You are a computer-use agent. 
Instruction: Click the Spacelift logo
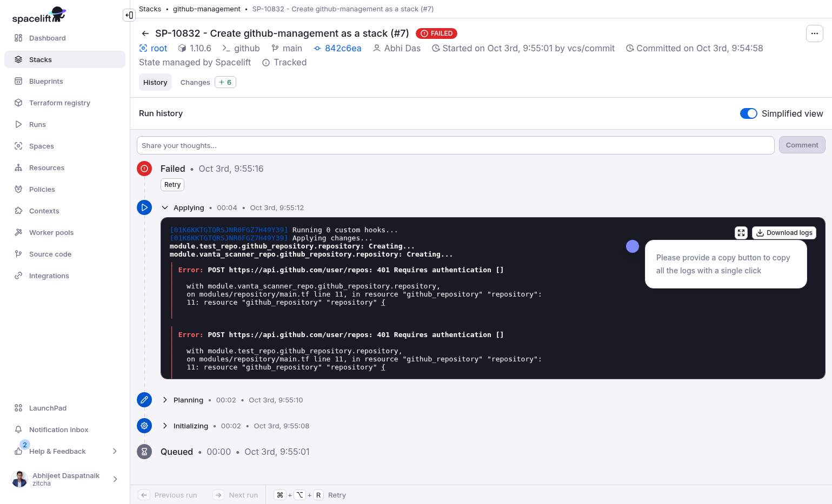point(39,16)
